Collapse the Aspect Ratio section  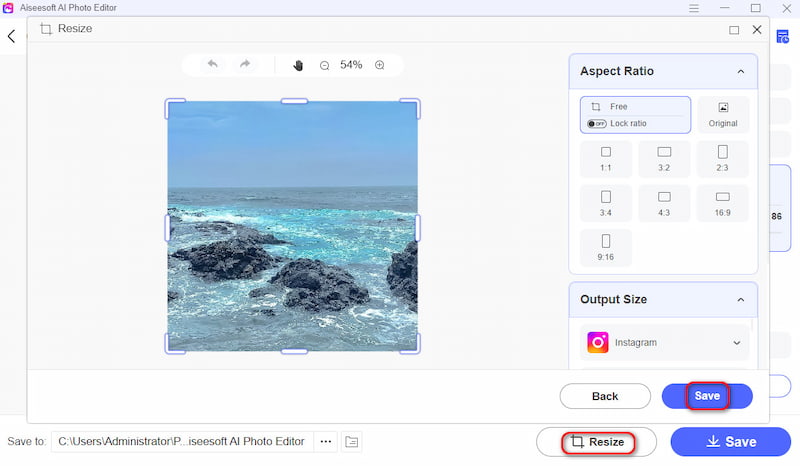pyautogui.click(x=740, y=72)
